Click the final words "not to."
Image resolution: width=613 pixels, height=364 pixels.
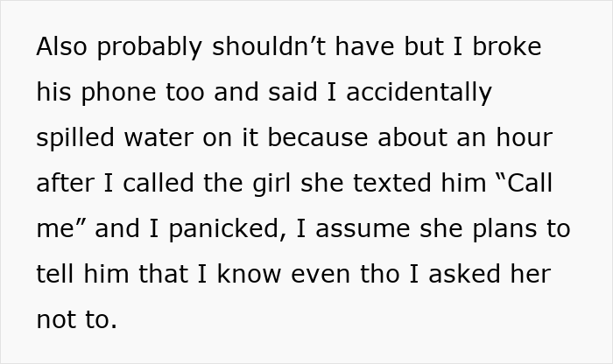point(76,320)
